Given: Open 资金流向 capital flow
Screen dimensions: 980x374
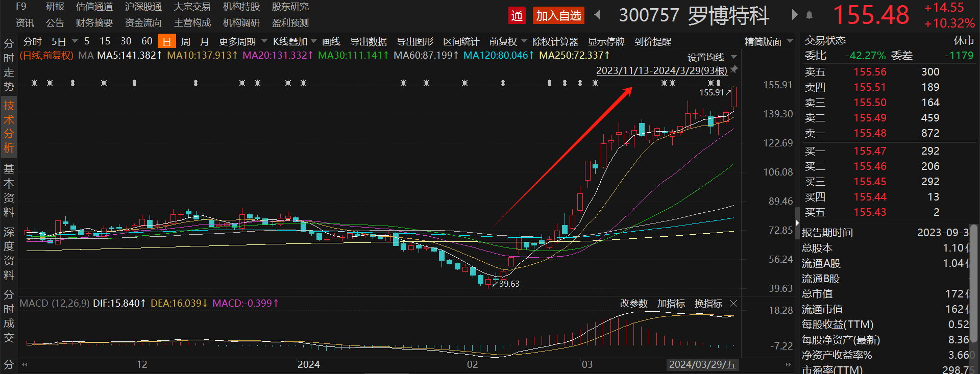Looking at the screenshot, I should pos(143,23).
